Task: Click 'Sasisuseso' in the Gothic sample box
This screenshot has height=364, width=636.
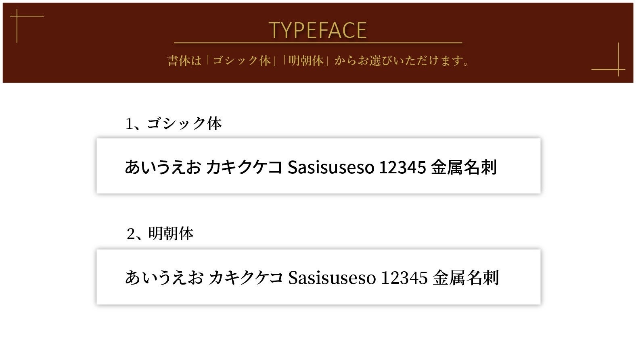Action: 331,167
